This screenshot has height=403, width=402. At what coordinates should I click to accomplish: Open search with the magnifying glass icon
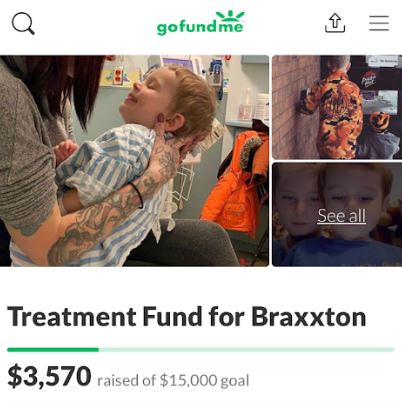(23, 23)
